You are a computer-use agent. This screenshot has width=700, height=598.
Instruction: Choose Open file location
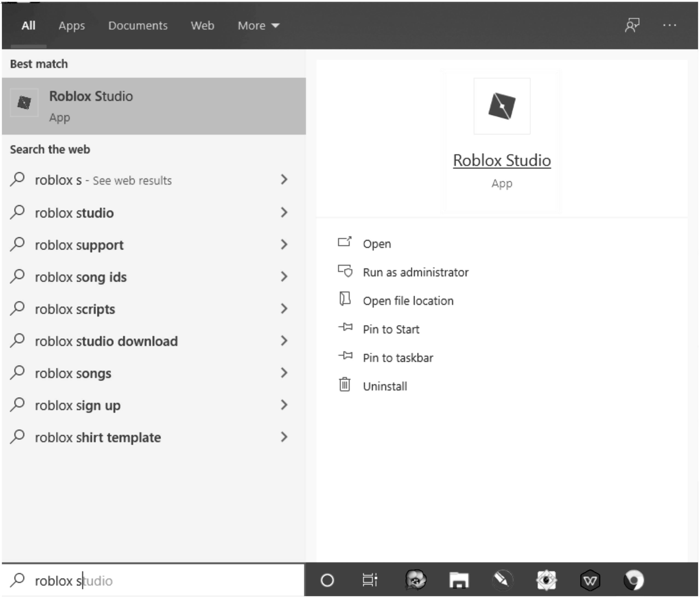point(408,301)
